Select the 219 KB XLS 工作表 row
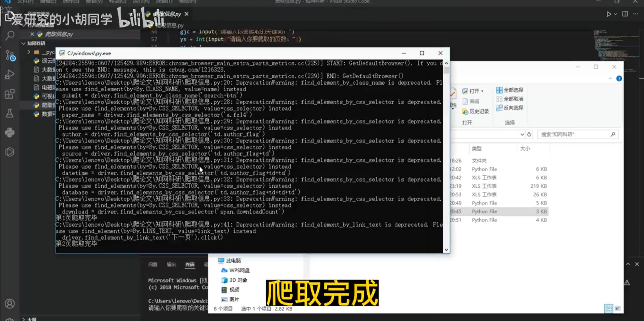Viewport: 644px width, 321px height. (499, 186)
